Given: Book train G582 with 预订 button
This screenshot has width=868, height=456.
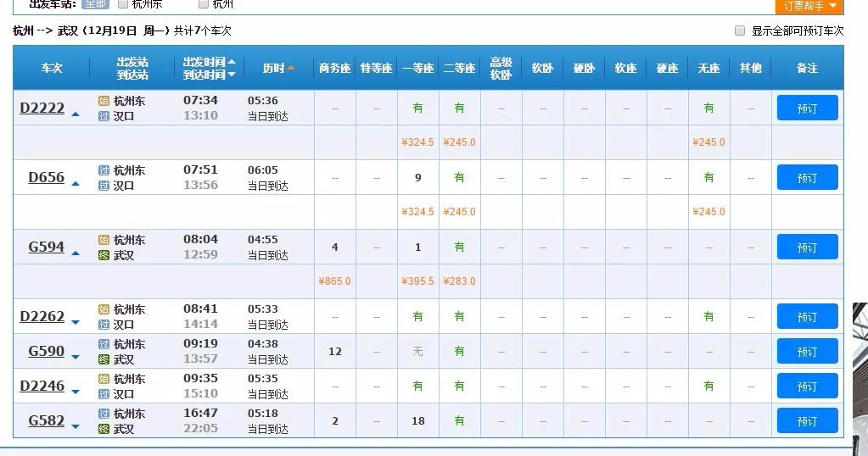Looking at the screenshot, I should tap(807, 421).
